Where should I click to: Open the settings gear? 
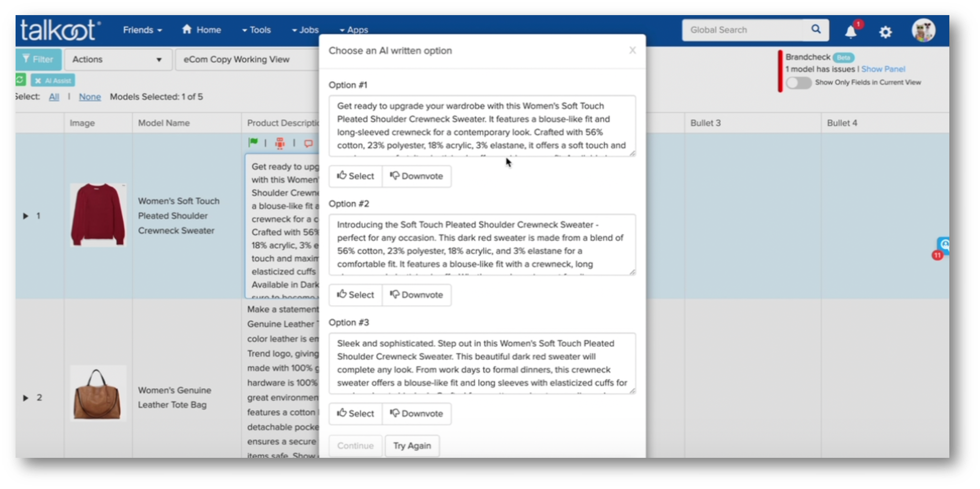(x=885, y=32)
